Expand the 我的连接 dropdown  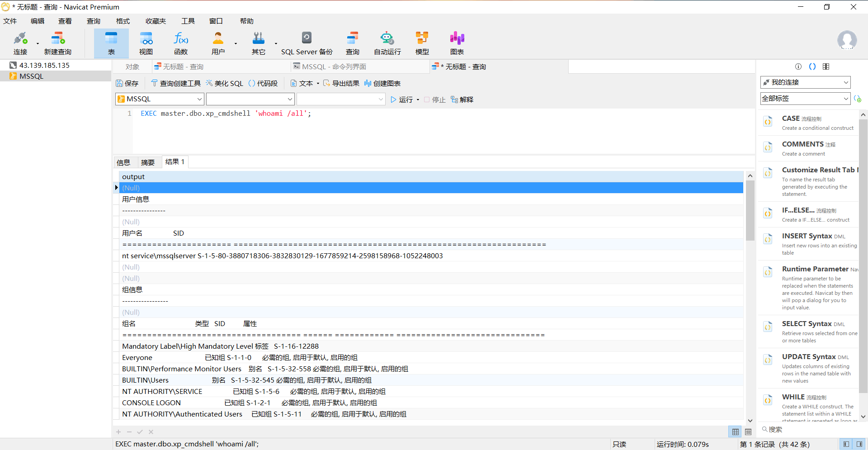(x=805, y=82)
